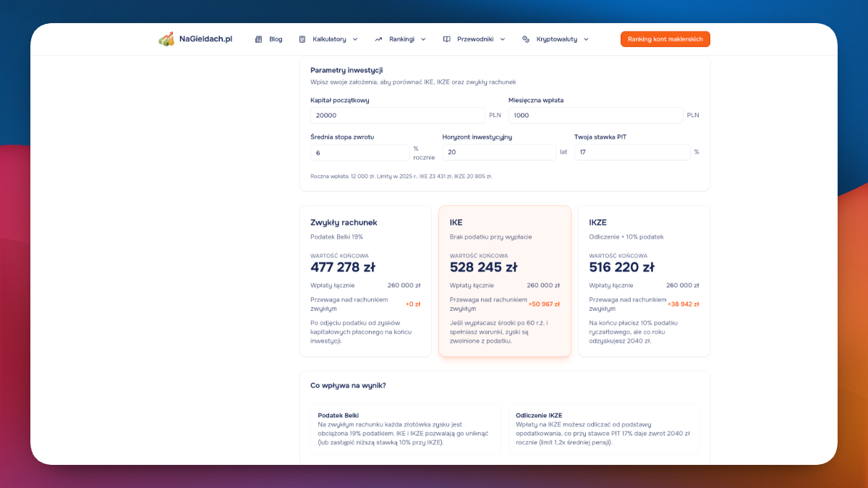Expand the Kalkulatory dropdown chevron

point(355,39)
